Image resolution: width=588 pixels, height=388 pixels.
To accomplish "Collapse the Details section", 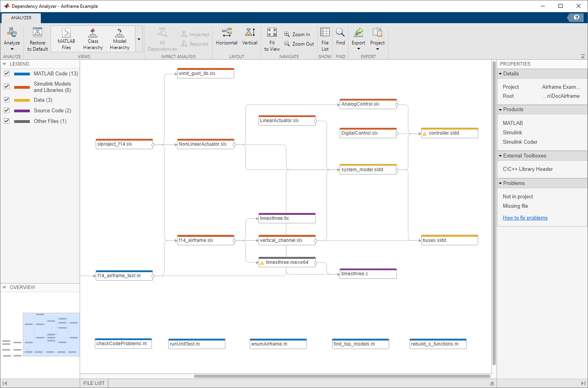I will tap(500, 74).
